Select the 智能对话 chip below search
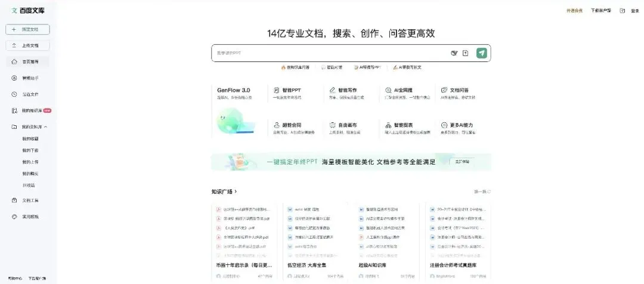Screen dimensions: 644x284 click(x=331, y=67)
